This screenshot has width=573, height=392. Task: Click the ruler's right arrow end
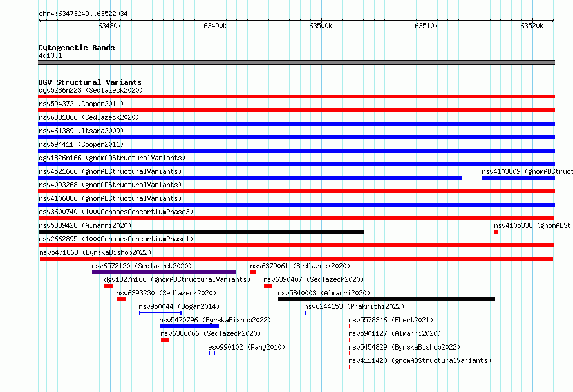point(553,21)
